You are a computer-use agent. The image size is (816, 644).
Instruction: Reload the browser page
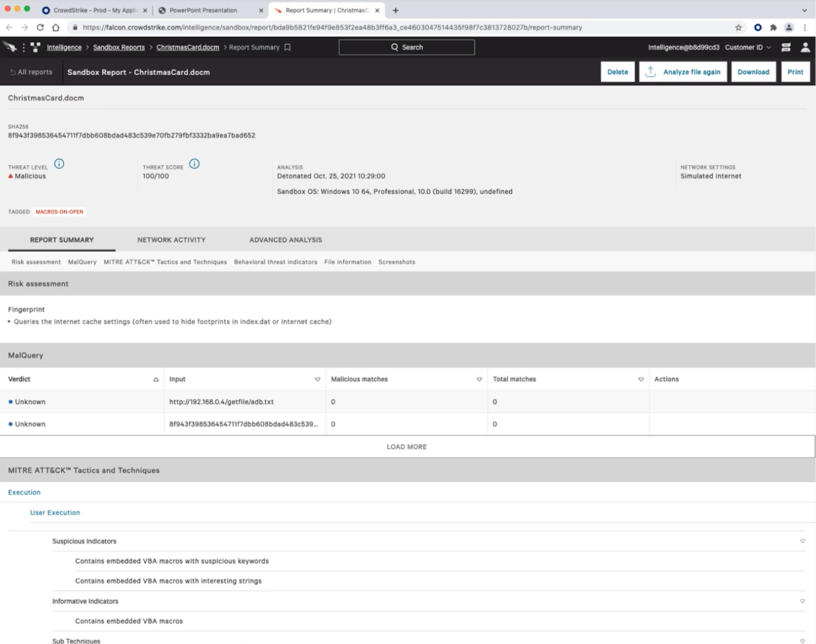pyautogui.click(x=40, y=27)
